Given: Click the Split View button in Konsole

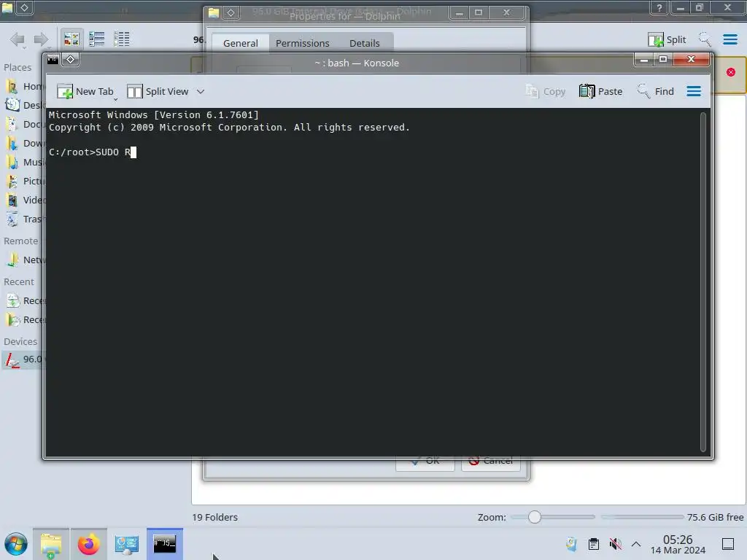Looking at the screenshot, I should (x=158, y=91).
